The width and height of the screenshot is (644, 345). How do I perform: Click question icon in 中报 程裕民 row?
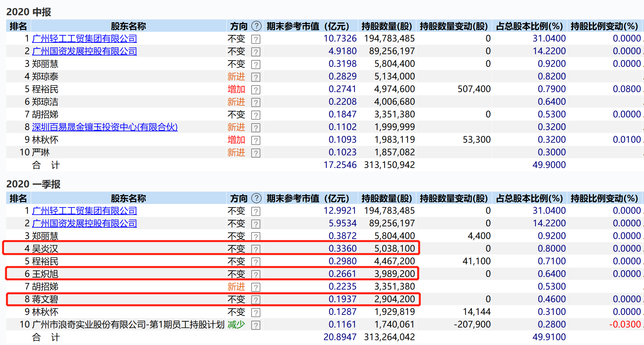point(256,90)
